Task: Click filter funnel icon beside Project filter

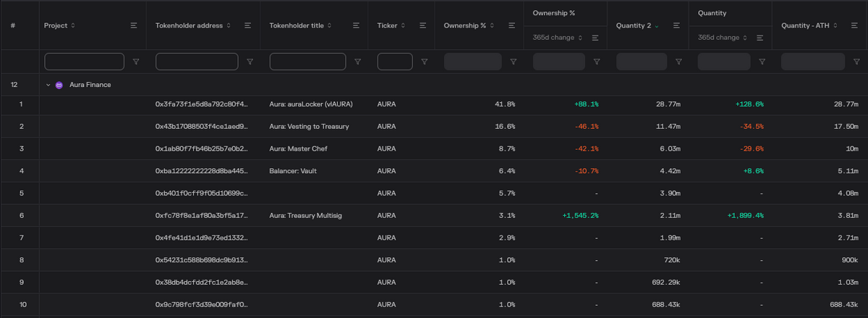Action: click(136, 62)
